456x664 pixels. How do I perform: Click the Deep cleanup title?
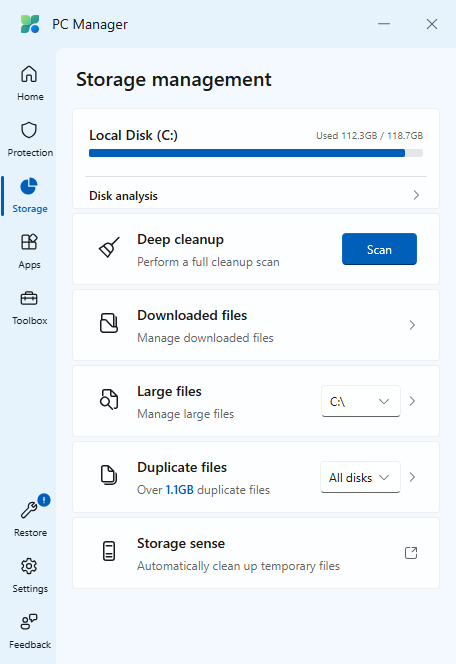click(x=180, y=240)
